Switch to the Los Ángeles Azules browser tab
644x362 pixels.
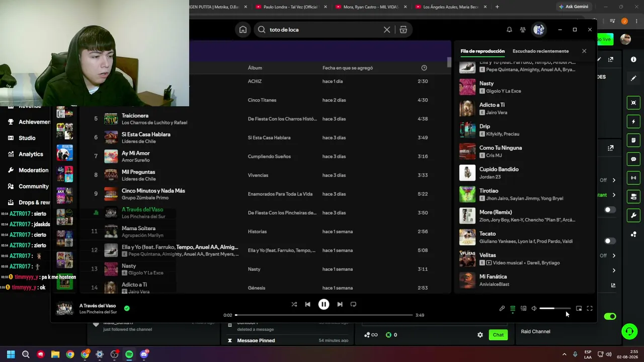[x=450, y=7]
